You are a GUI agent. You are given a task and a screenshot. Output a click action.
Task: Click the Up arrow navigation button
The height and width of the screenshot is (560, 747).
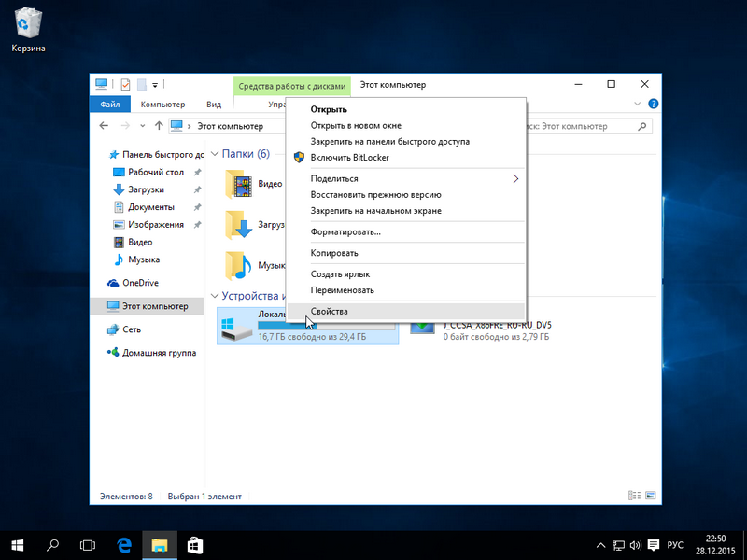159,126
